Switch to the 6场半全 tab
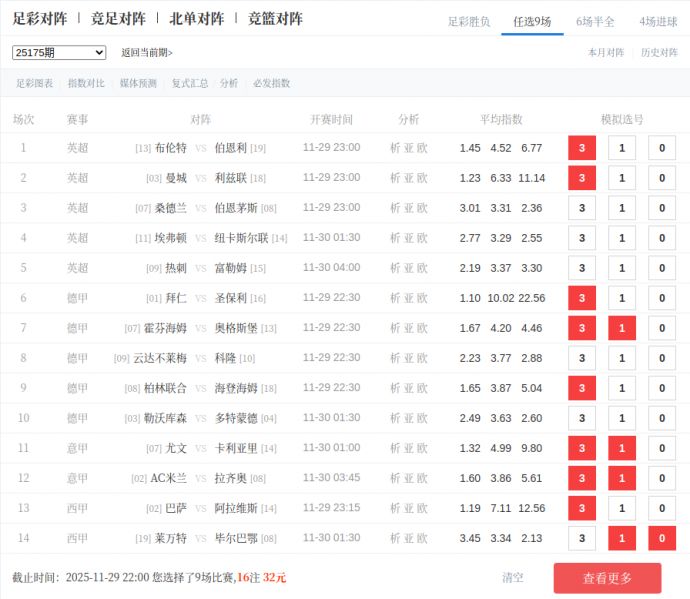 click(x=595, y=21)
